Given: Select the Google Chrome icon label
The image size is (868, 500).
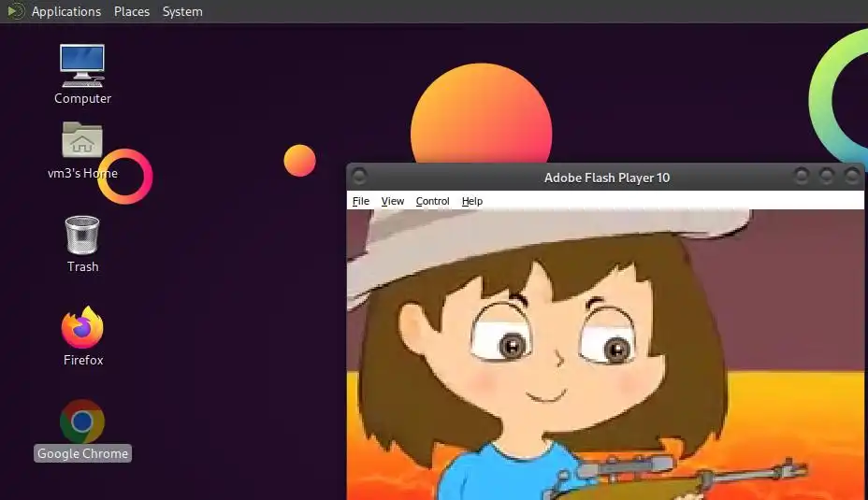Looking at the screenshot, I should tap(82, 453).
